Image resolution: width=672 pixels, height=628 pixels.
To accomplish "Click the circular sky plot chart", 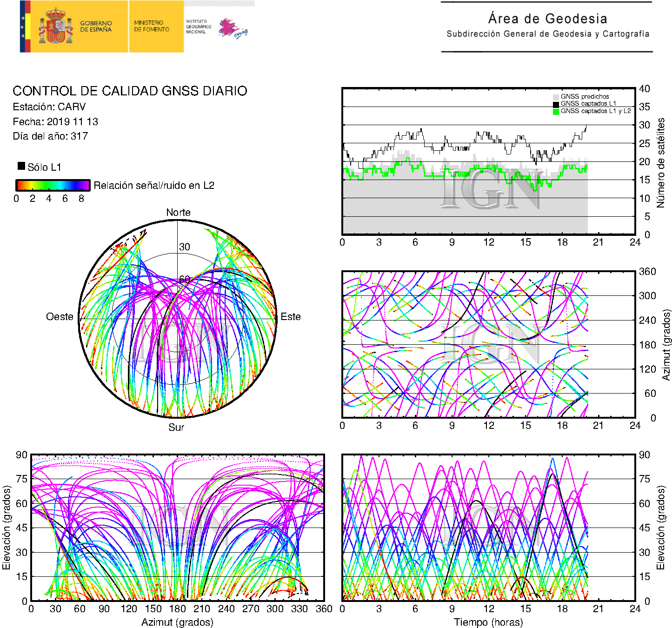I will point(178,319).
